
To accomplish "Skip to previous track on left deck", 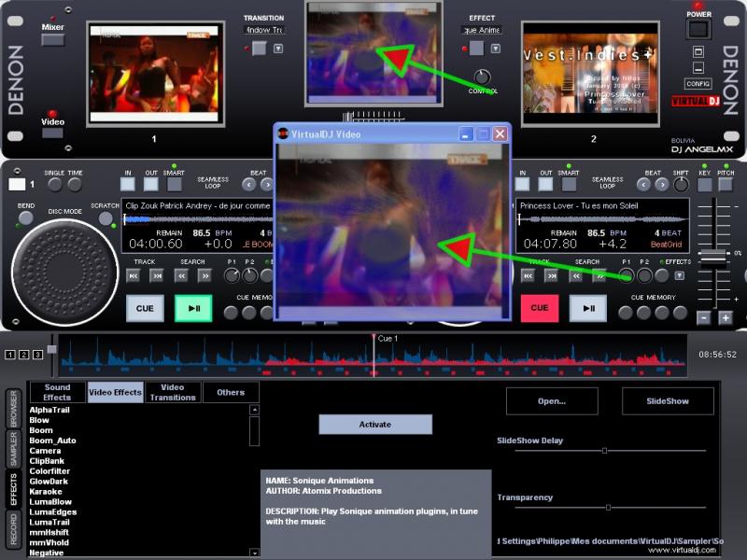I will point(134,275).
